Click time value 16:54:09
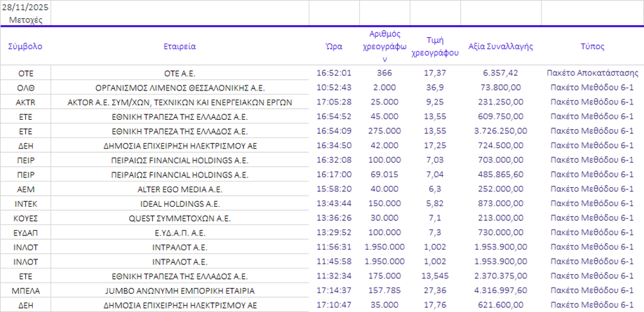Screen dimensions: 644x312 tap(334, 131)
